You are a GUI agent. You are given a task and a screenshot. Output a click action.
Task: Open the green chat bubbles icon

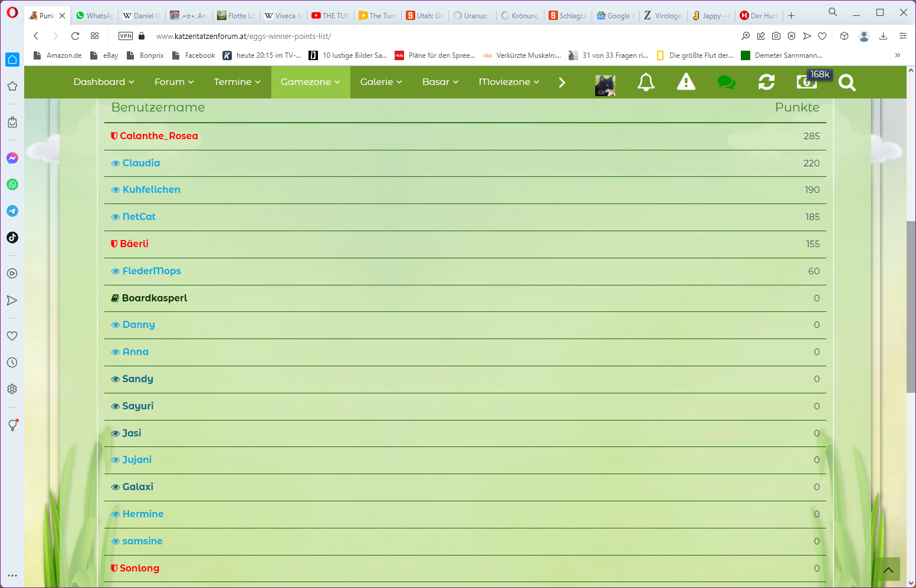[x=726, y=82]
